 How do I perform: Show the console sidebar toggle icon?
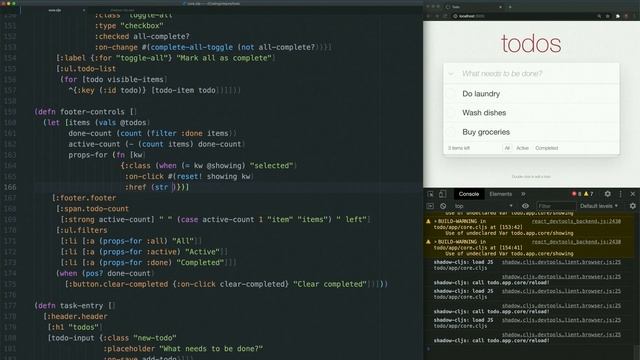tap(430, 206)
